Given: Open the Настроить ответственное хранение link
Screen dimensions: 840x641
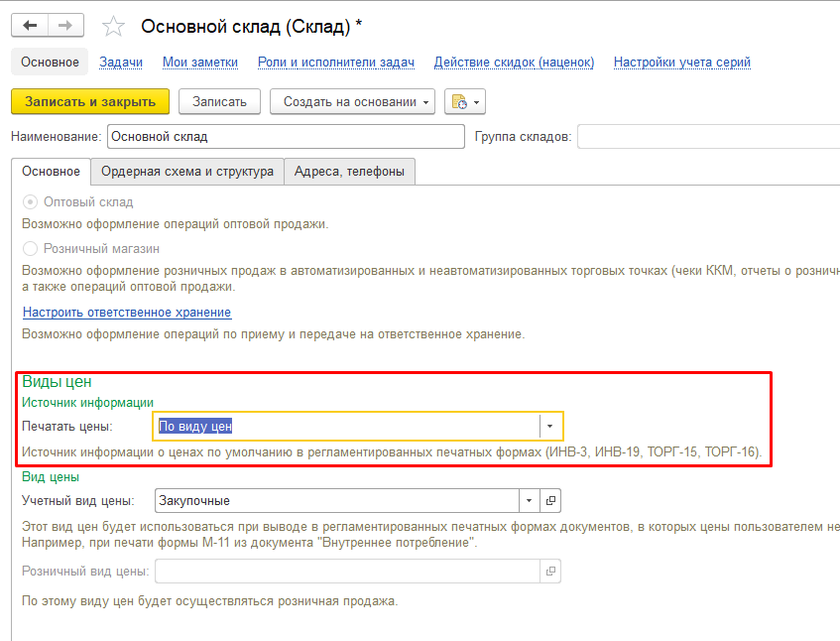Looking at the screenshot, I should (127, 312).
